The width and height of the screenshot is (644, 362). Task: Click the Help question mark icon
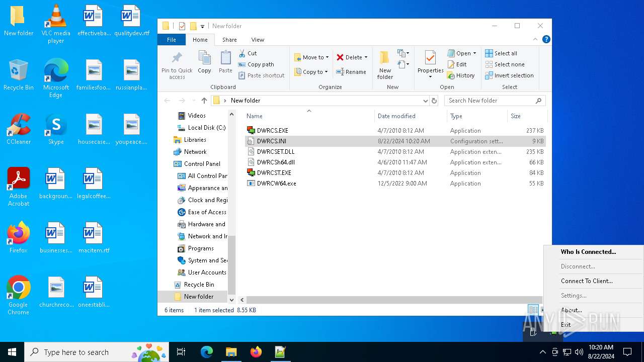pyautogui.click(x=546, y=39)
